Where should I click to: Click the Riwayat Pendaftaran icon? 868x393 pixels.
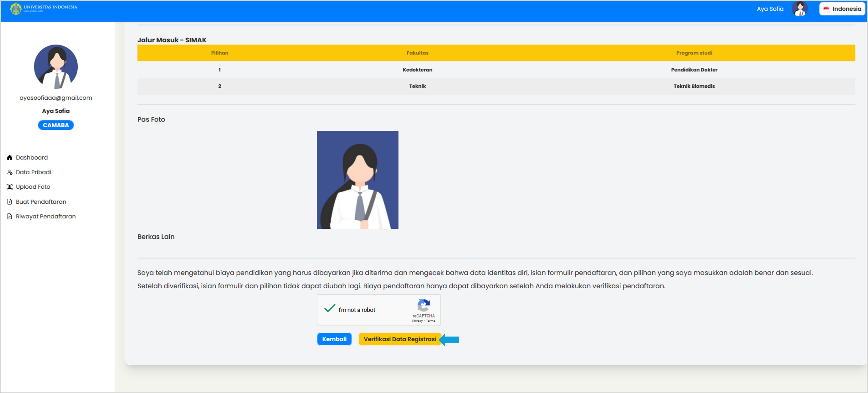[10, 217]
